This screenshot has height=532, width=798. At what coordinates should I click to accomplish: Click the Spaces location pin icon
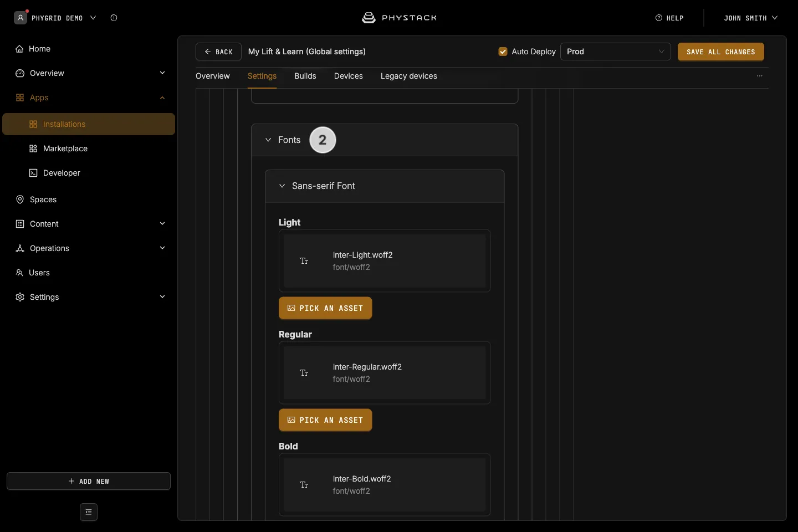[x=20, y=199]
